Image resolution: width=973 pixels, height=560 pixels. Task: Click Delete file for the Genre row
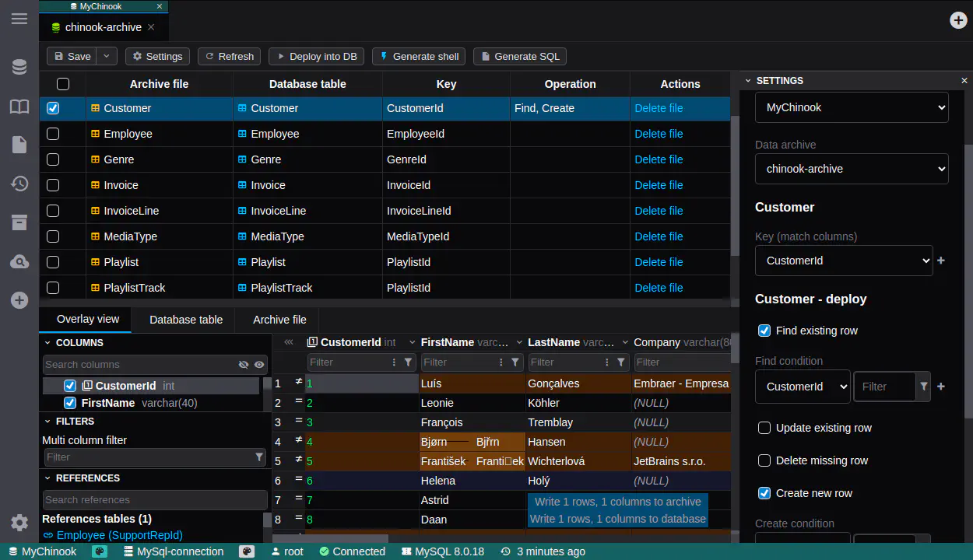(659, 159)
